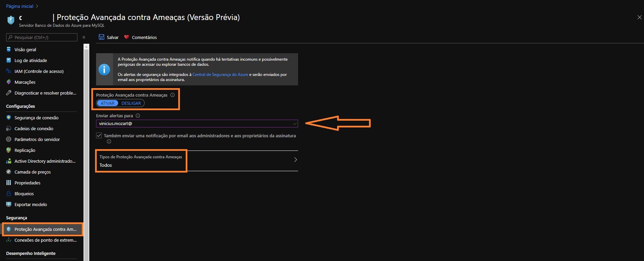
Task: Click info icon below the notification checkbox
Action: [x=109, y=141]
